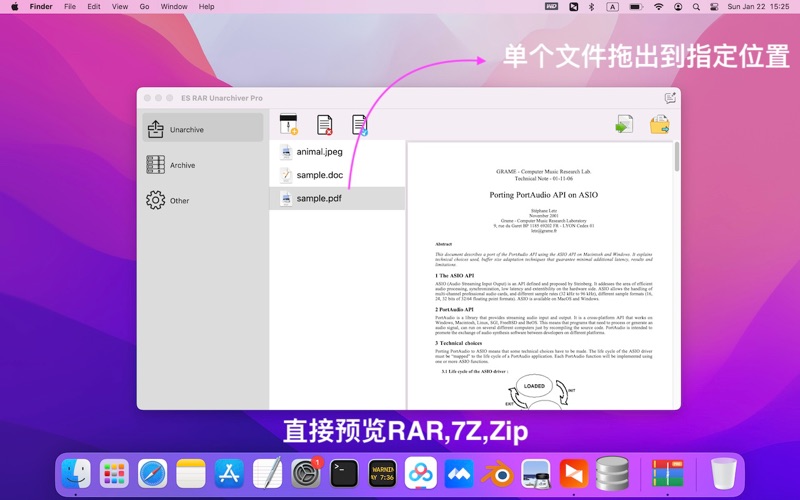Open the Edit menu
800x500 pixels.
click(x=94, y=7)
